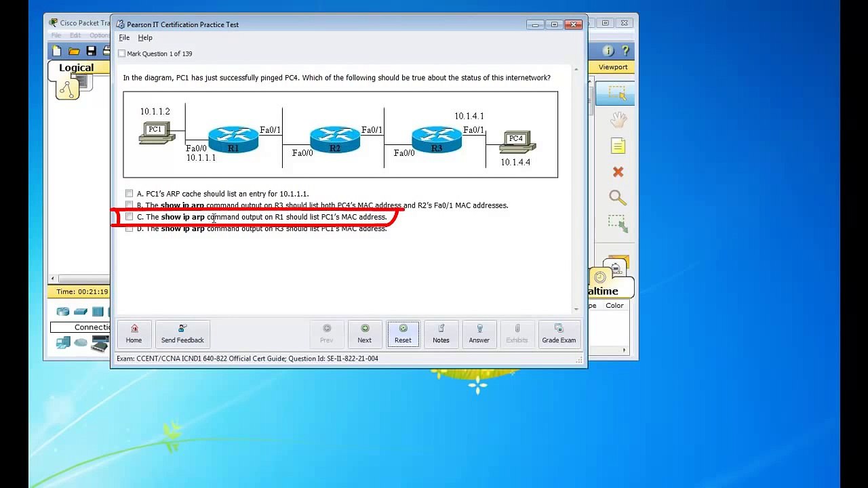868x488 pixels.
Task: Select the Inspect magnifier tool
Action: coord(617,197)
